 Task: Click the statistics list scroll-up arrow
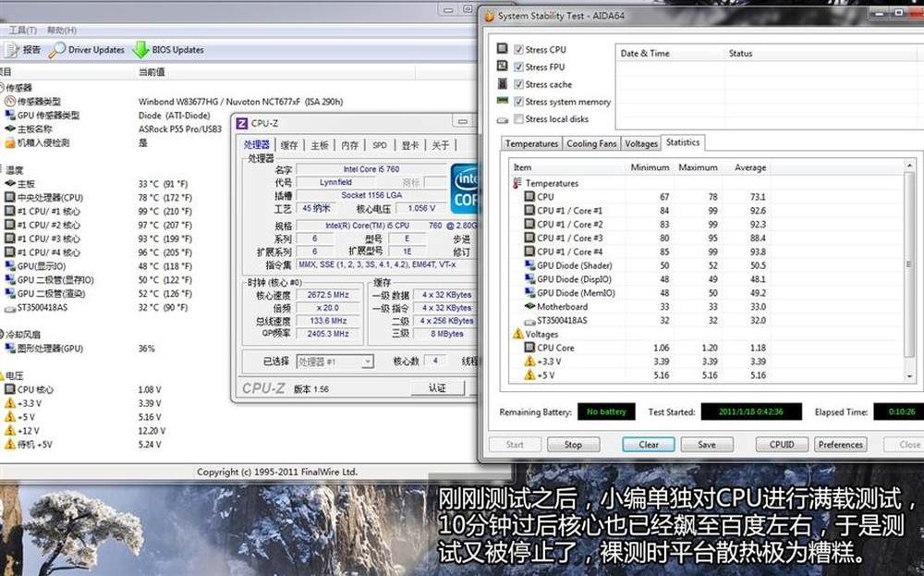pos(910,165)
